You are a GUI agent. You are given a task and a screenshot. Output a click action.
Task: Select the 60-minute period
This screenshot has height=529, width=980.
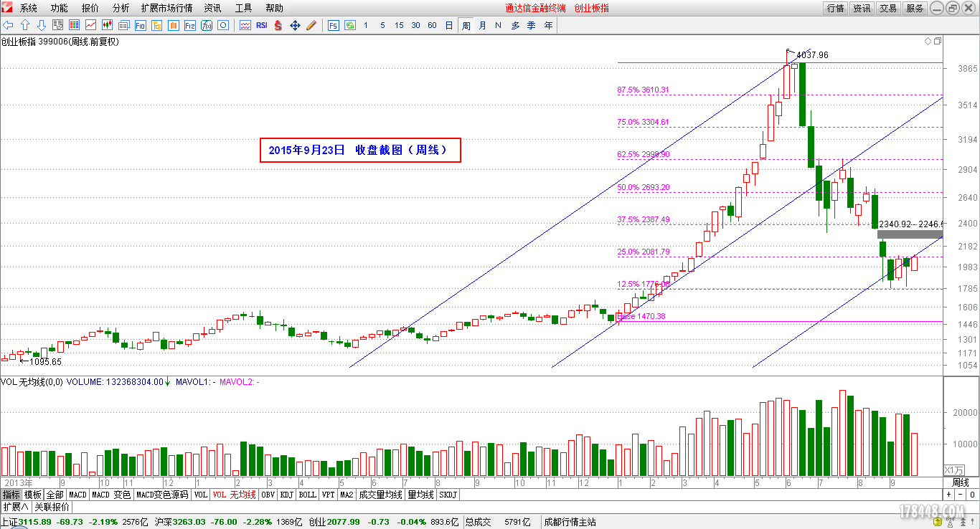432,25
